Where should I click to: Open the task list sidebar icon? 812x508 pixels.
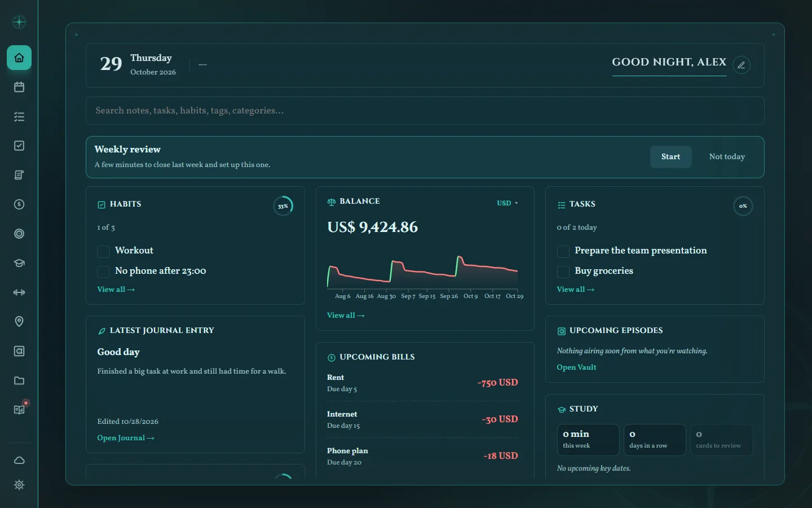pos(19,116)
